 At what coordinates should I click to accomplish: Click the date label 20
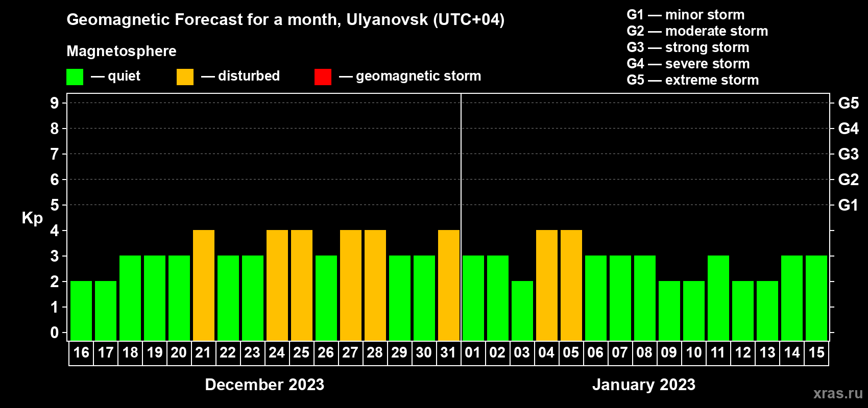click(x=179, y=352)
